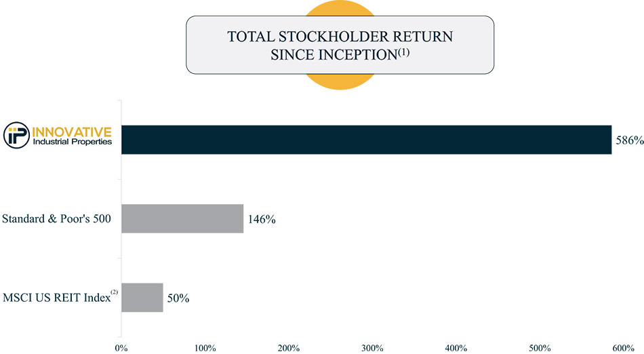
Task: Select the dark navy 586% bar
Action: [x=366, y=140]
